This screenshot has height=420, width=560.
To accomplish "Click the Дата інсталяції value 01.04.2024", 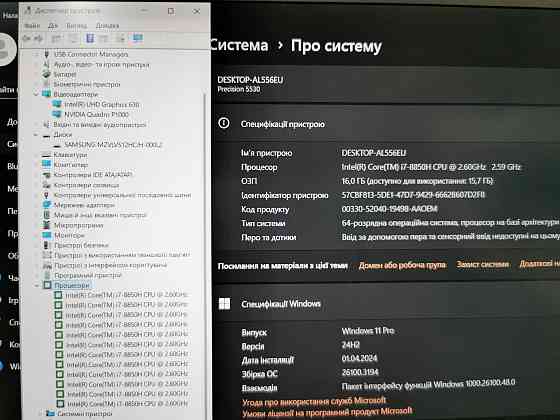I will [x=359, y=358].
